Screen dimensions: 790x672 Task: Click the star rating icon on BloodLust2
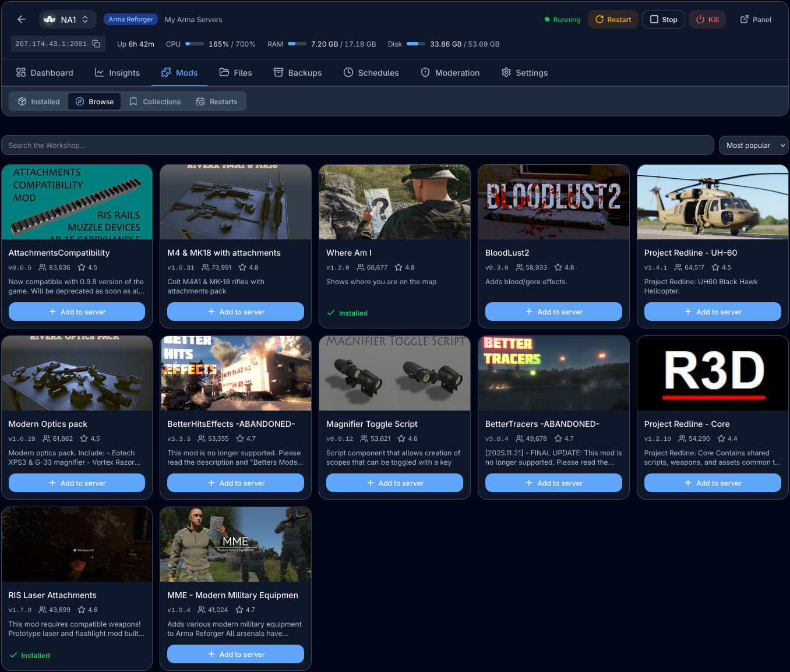pyautogui.click(x=558, y=267)
